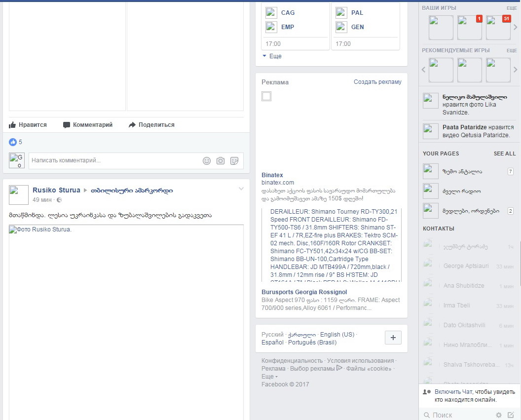This screenshot has width=521, height=420.
Task: Click the plus button to add languages
Action: pos(393,338)
